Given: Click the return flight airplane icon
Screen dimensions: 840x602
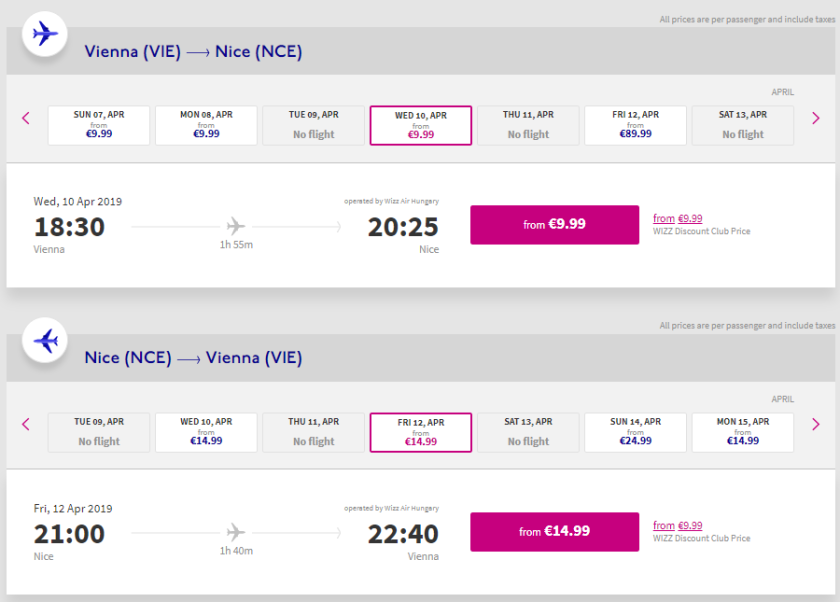Looking at the screenshot, I should [45, 341].
